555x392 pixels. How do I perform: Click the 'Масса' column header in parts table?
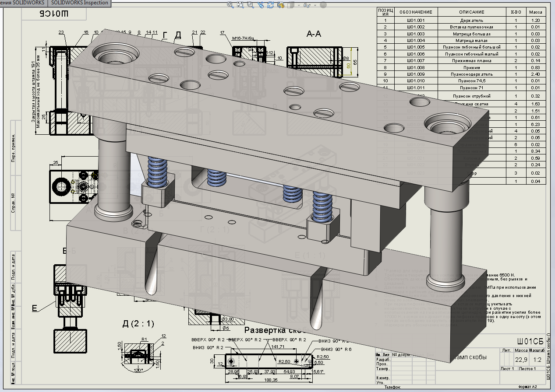click(535, 12)
